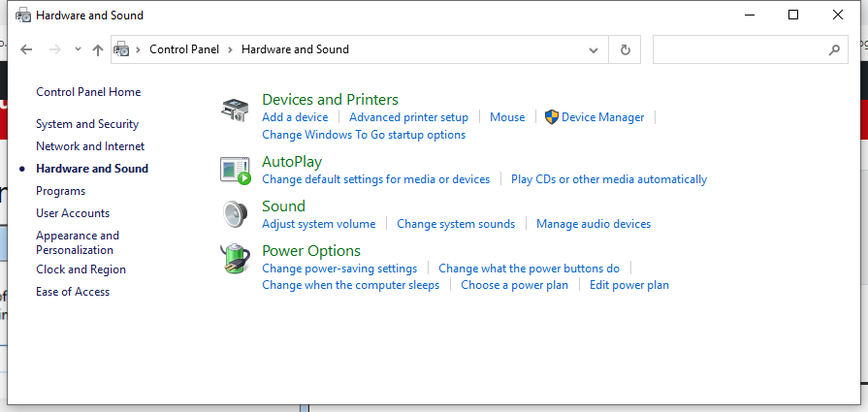Click the Control Panel search box

pos(750,49)
